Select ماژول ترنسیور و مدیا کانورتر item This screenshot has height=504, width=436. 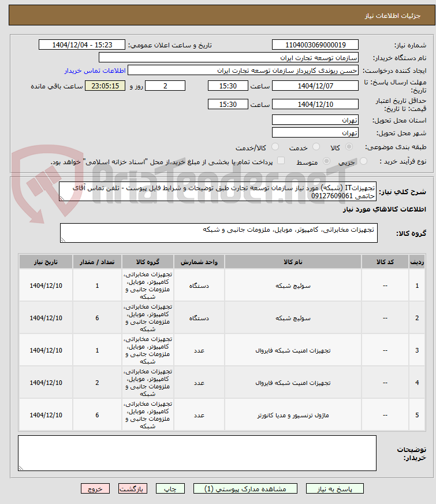tap(293, 416)
